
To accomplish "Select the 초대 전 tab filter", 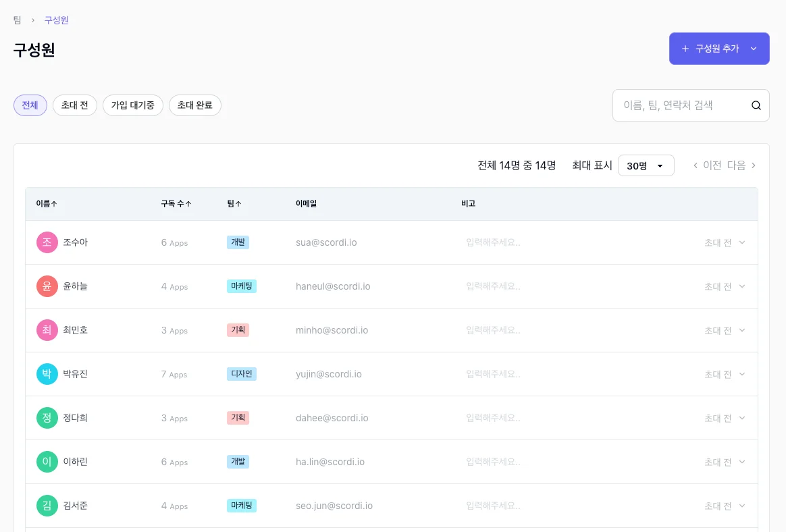I will [x=74, y=105].
